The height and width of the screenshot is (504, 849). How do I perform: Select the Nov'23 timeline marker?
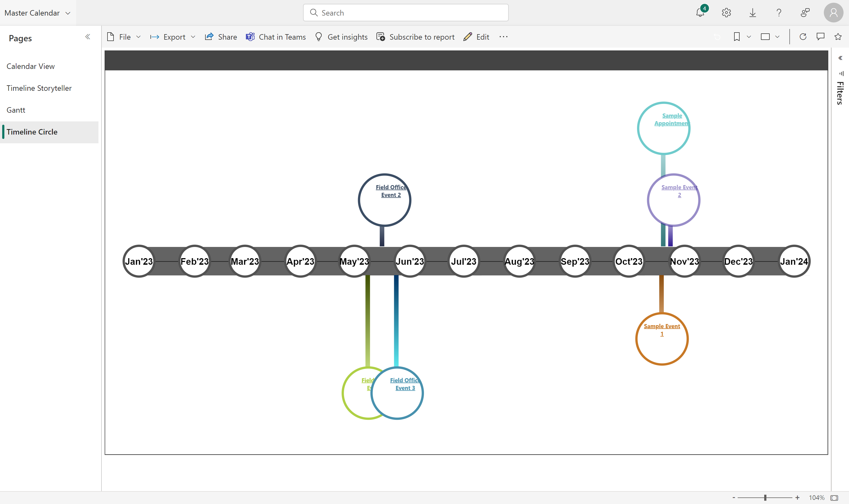(684, 261)
